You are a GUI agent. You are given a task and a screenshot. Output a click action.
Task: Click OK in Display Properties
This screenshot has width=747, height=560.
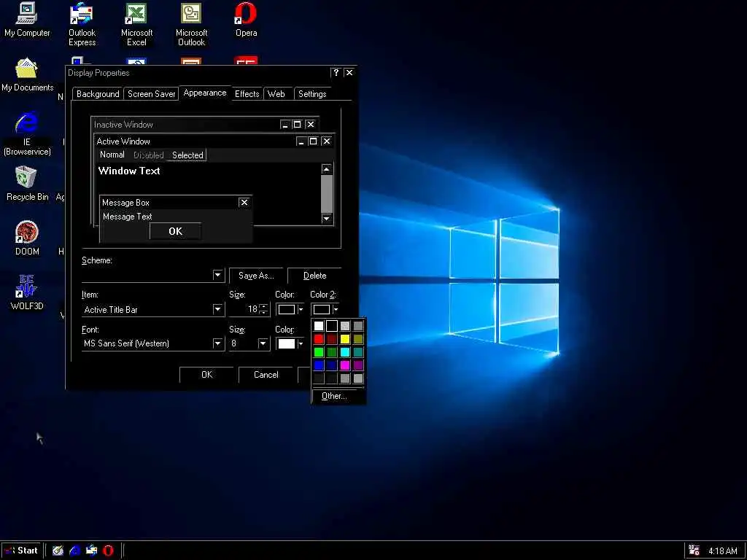[x=206, y=375]
